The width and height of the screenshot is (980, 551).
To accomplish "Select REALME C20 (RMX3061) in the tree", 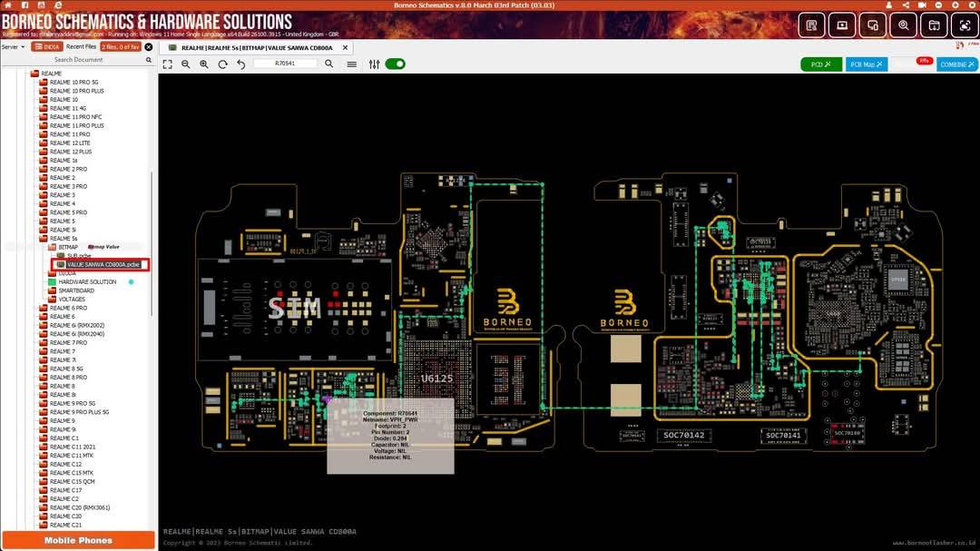I will pyautogui.click(x=79, y=507).
